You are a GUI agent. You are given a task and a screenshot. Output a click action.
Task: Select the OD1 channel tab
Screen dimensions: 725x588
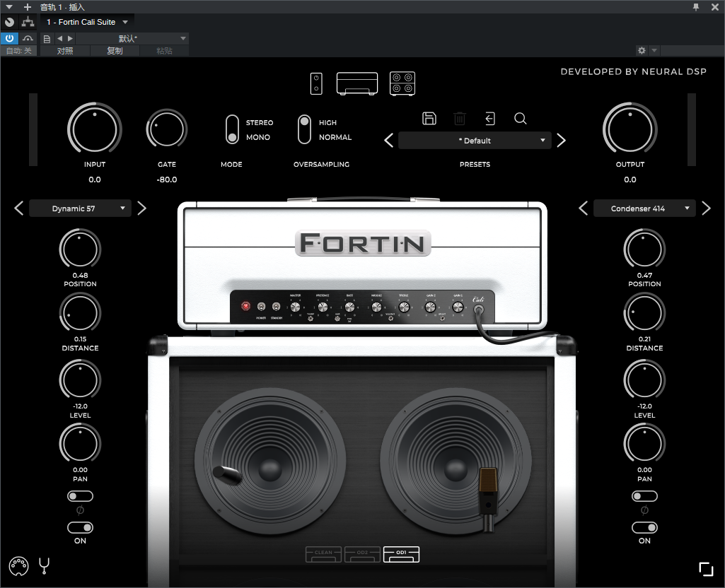401,554
